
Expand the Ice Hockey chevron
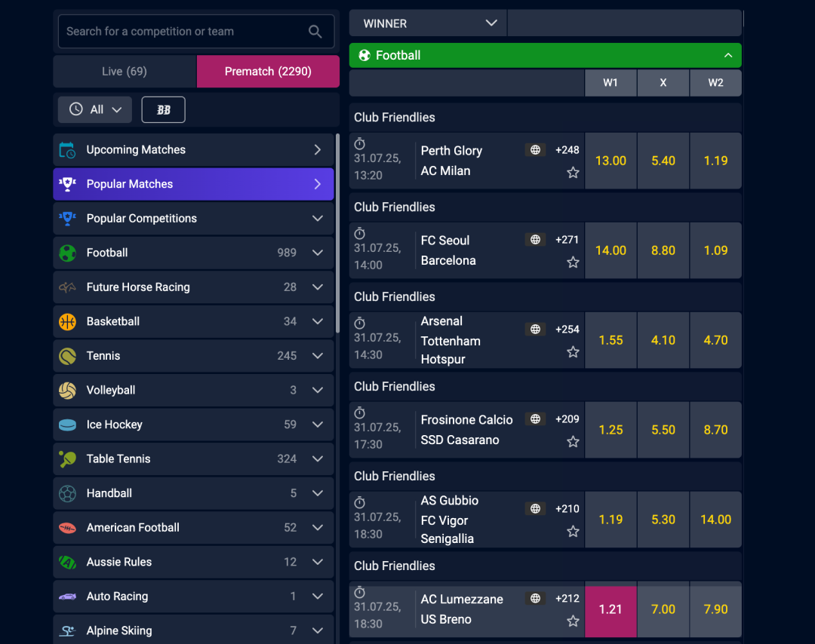pos(318,425)
